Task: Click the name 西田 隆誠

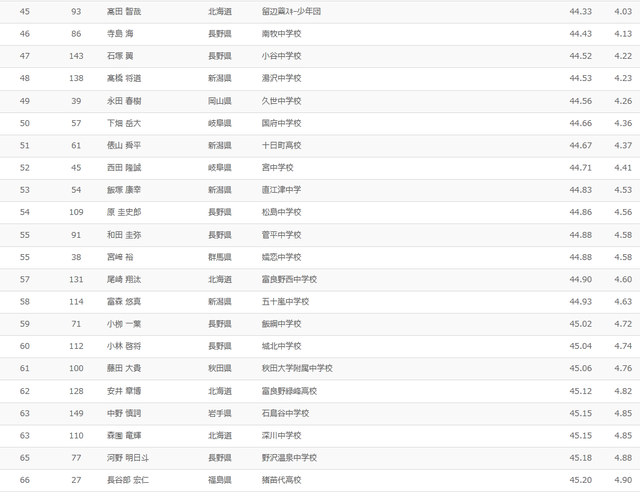Action: point(124,167)
